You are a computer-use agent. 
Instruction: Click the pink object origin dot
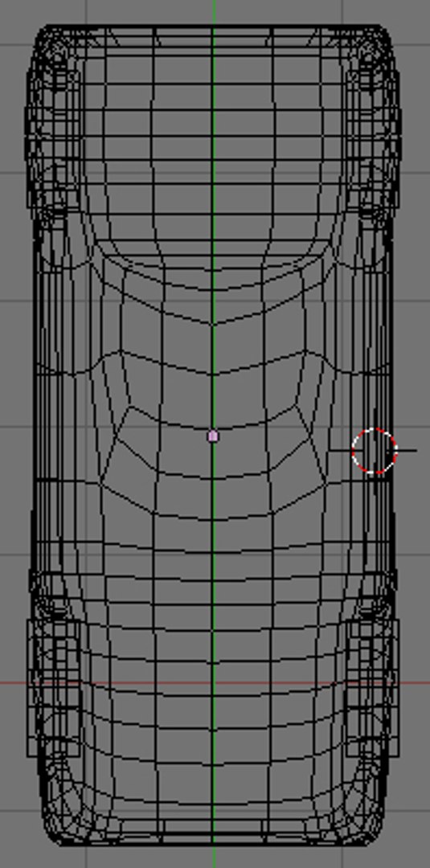[213, 436]
